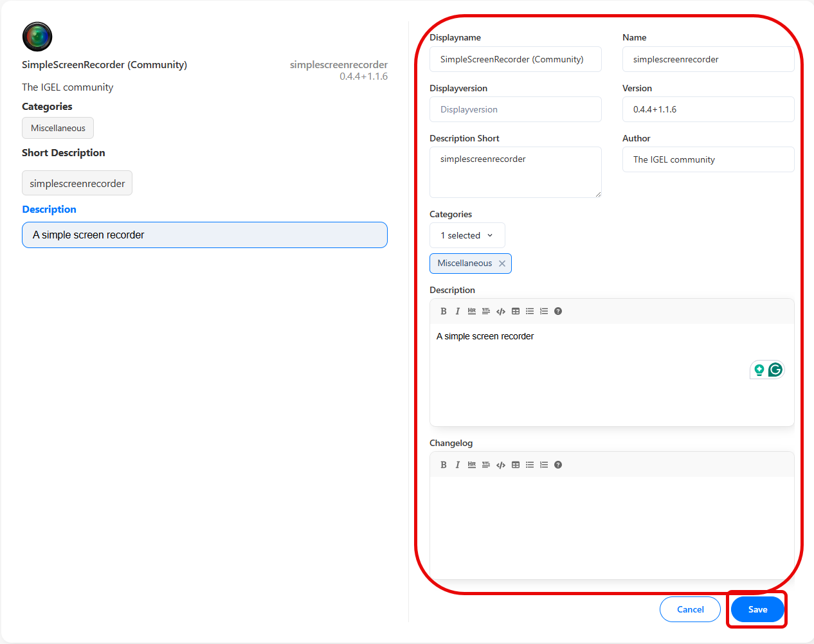This screenshot has height=644, width=814.
Task: Add numbered list in Description editor
Action: click(544, 311)
